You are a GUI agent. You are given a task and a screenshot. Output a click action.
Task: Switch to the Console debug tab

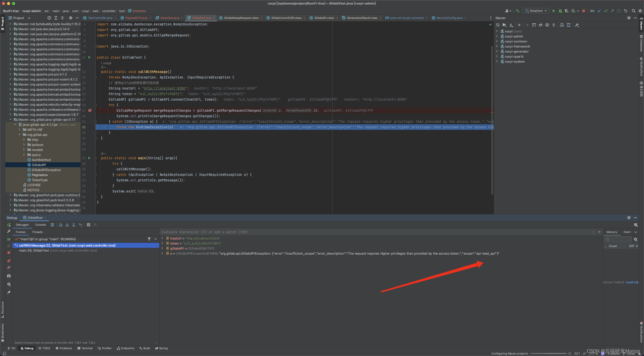coord(41,225)
